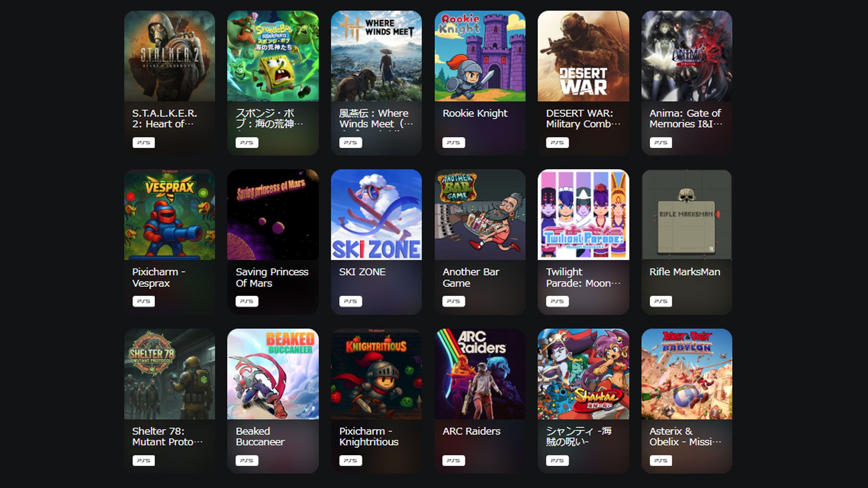The width and height of the screenshot is (868, 488).
Task: Select the Rookie Knight game cover
Action: pyautogui.click(x=480, y=56)
